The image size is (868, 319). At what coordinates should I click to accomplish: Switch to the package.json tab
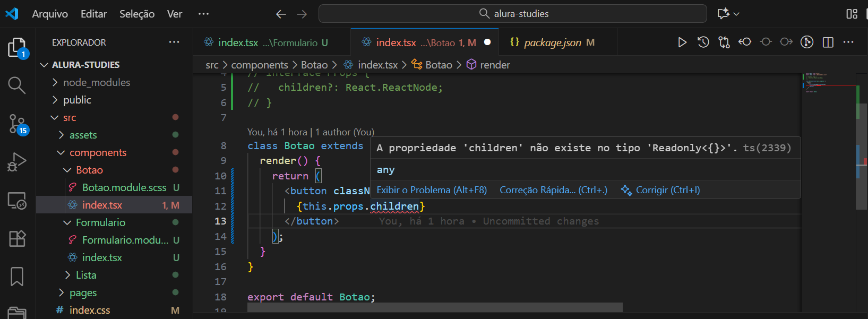pos(552,42)
